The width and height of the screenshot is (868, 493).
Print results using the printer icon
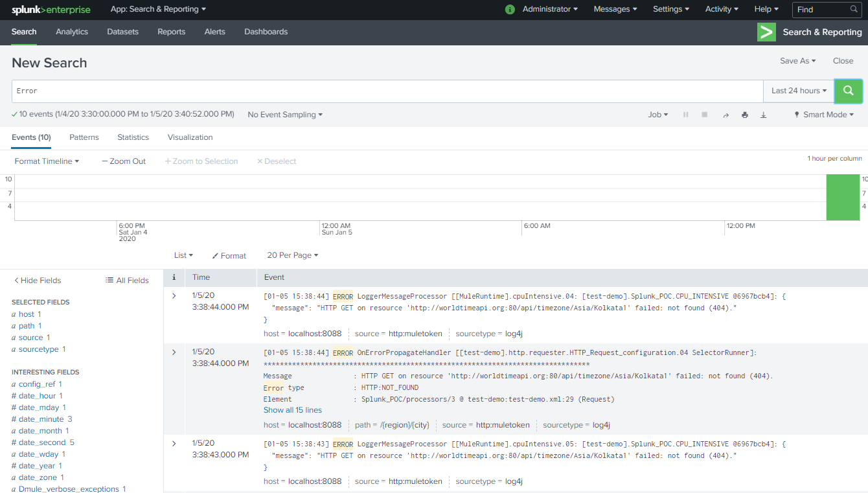pyautogui.click(x=745, y=115)
